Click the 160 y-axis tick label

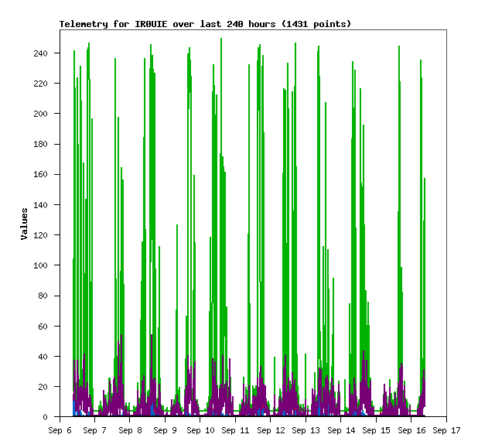(x=40, y=174)
